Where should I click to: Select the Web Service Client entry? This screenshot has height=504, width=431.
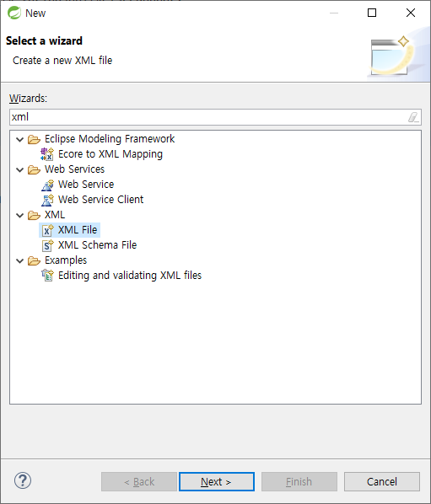[x=100, y=200]
